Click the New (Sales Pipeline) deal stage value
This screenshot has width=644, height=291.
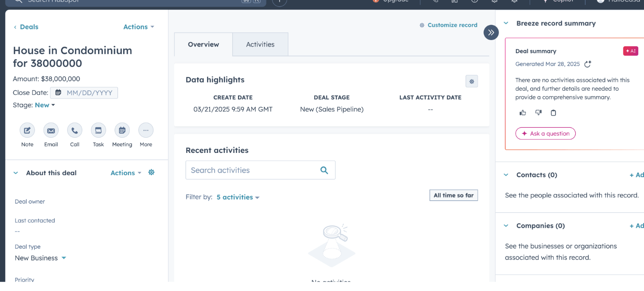(332, 109)
